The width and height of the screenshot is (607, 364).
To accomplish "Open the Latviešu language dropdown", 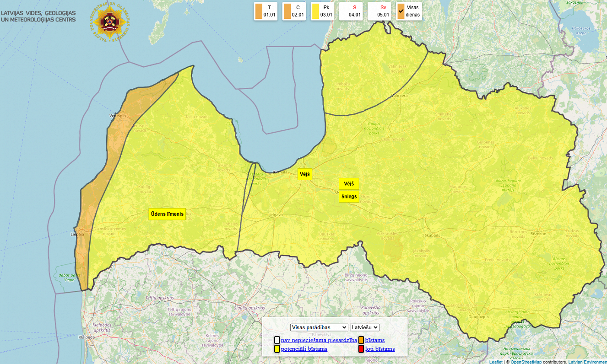I will [x=365, y=327].
